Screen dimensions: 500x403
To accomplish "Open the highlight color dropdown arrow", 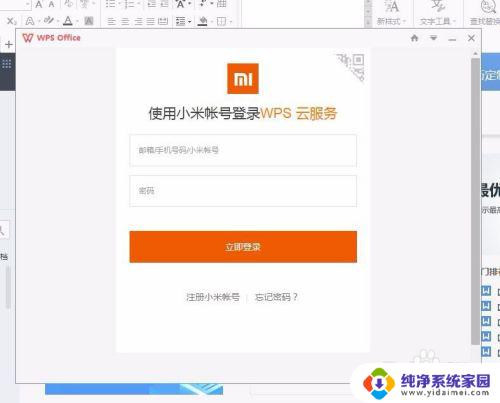I will click(x=58, y=22).
